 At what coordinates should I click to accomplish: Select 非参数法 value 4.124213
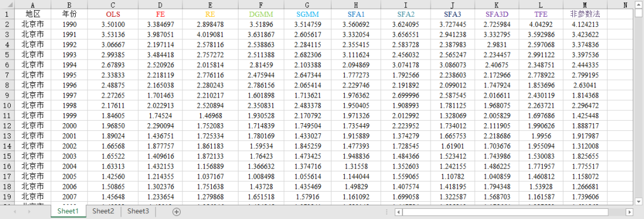point(585,24)
